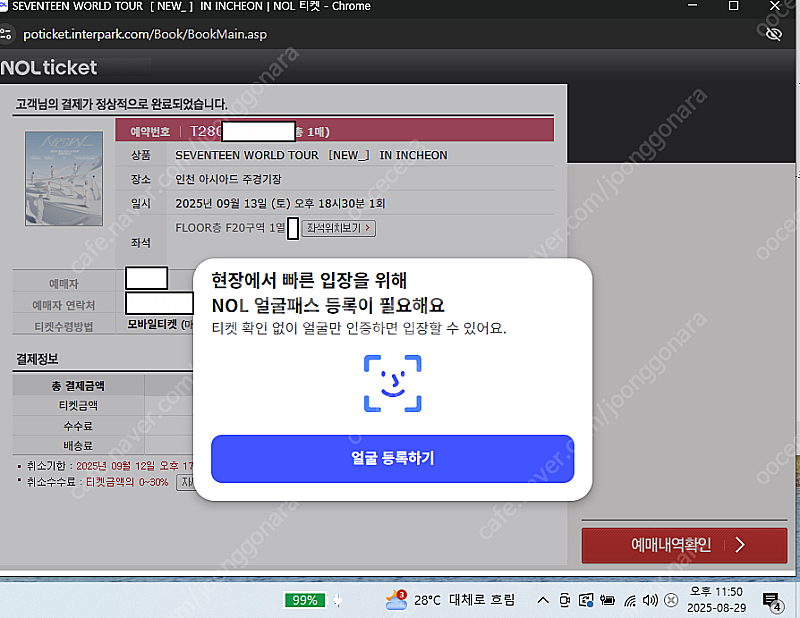Click the NOL ticket logo

click(49, 67)
